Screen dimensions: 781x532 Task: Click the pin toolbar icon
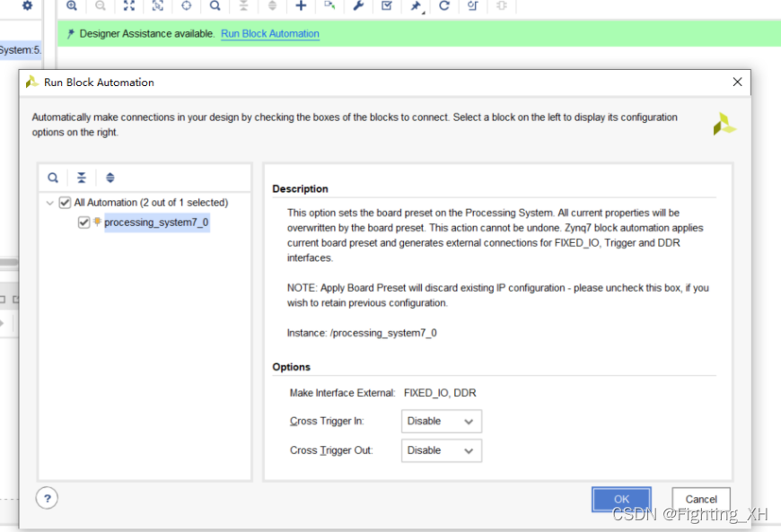(x=416, y=6)
